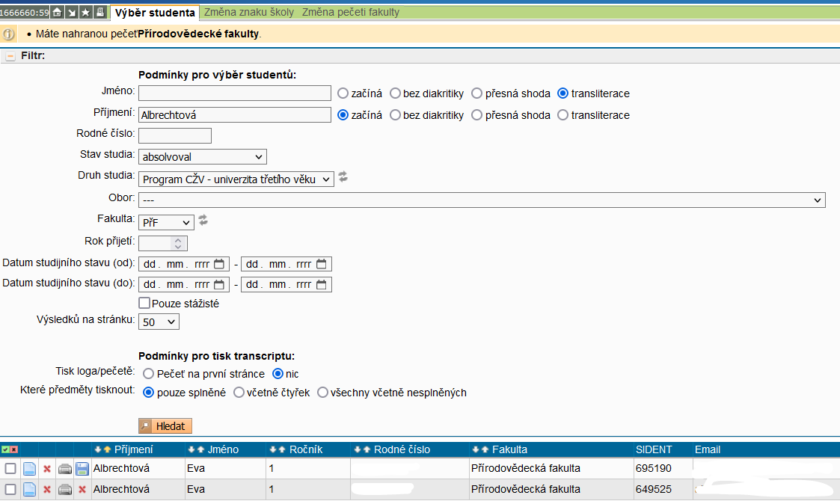
Task: Deselect all rows with red X header icon
Action: [14, 449]
